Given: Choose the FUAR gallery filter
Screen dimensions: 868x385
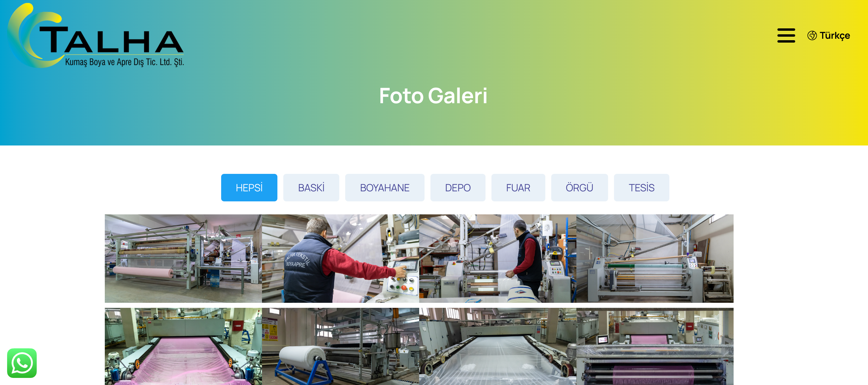Looking at the screenshot, I should click(518, 187).
